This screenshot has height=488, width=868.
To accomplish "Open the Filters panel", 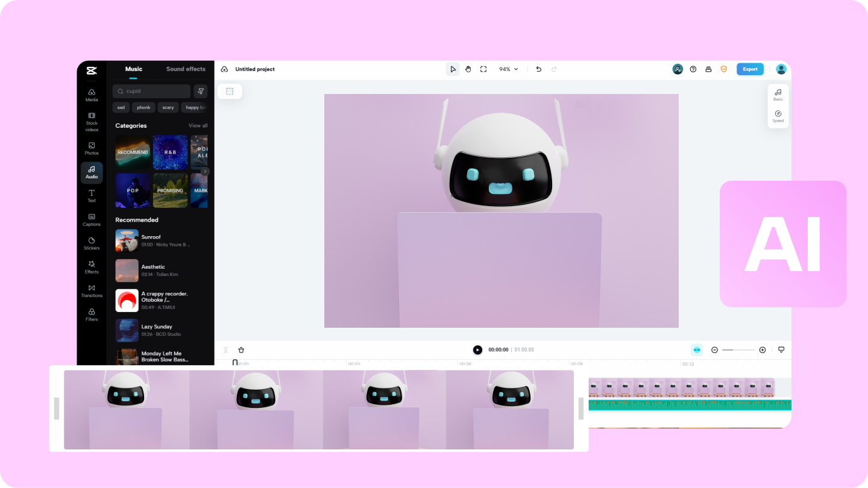I will [x=92, y=314].
